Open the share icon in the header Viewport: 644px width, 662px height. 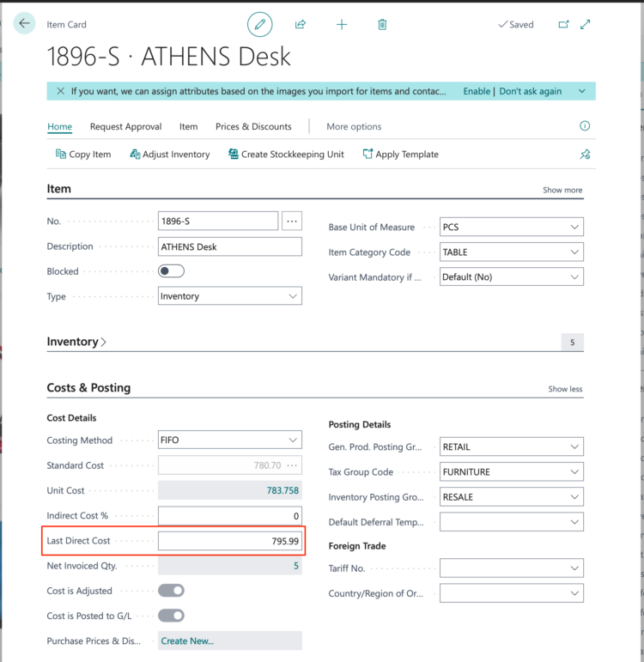(301, 25)
